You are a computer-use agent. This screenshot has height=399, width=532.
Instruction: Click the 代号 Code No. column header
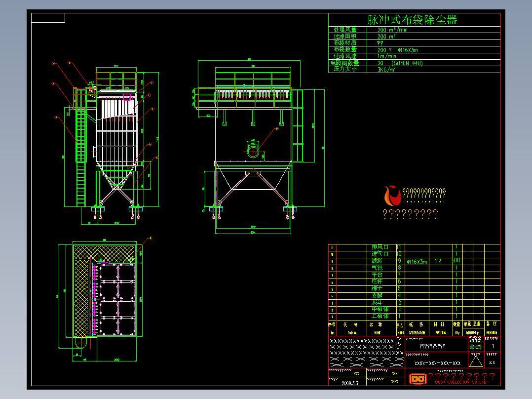point(351,328)
